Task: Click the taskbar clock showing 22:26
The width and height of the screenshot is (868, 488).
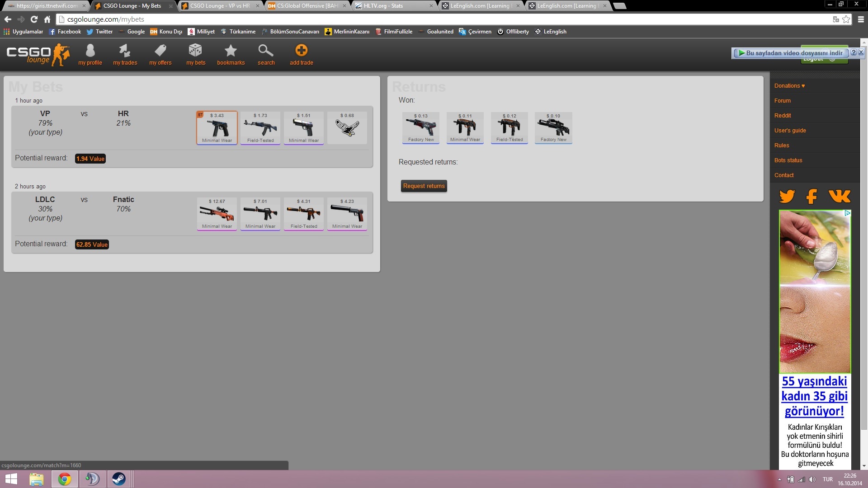Action: [x=850, y=479]
